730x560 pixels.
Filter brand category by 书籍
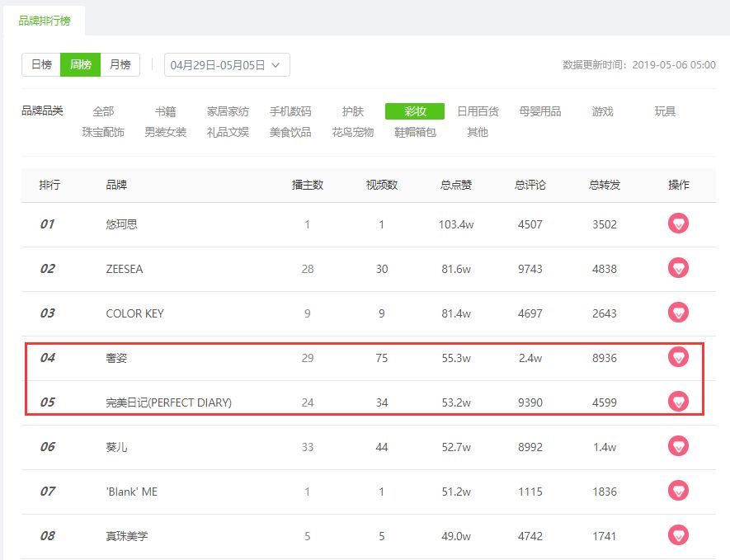pos(165,111)
